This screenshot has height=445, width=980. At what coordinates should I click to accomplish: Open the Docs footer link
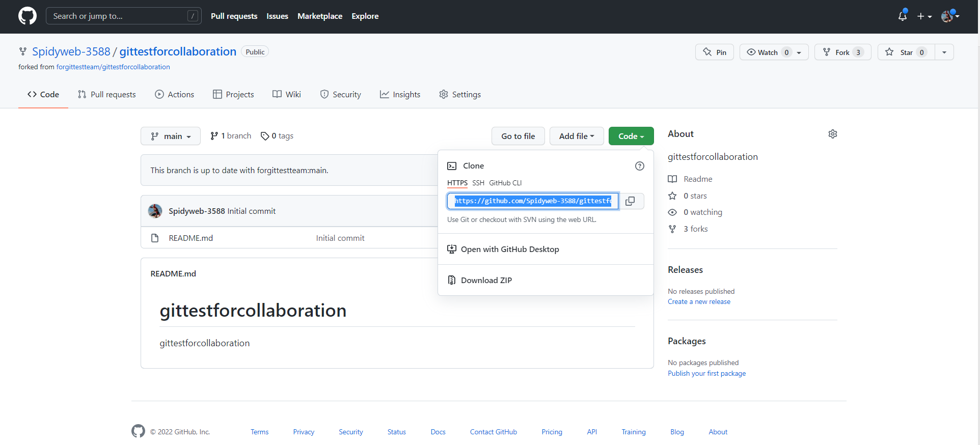click(438, 432)
